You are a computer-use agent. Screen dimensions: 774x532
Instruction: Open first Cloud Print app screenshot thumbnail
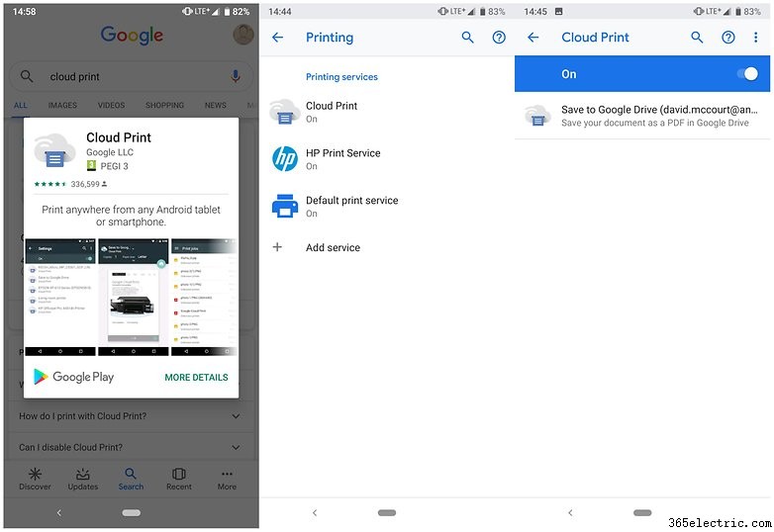click(60, 297)
